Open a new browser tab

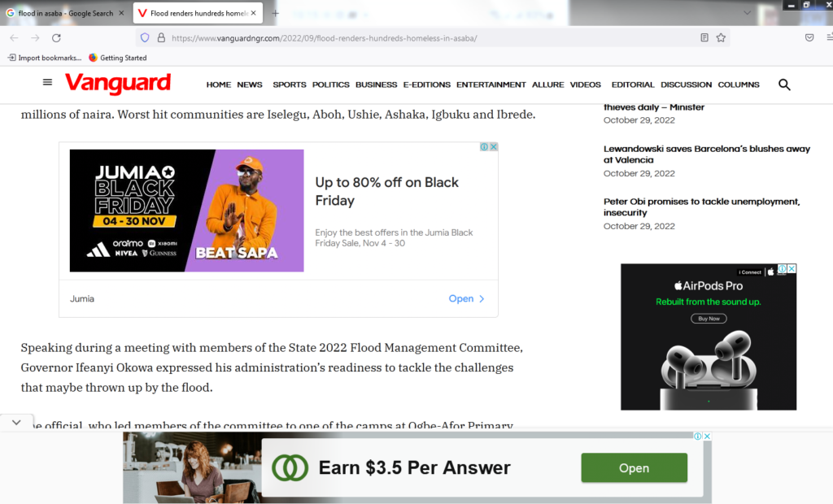pyautogui.click(x=275, y=13)
